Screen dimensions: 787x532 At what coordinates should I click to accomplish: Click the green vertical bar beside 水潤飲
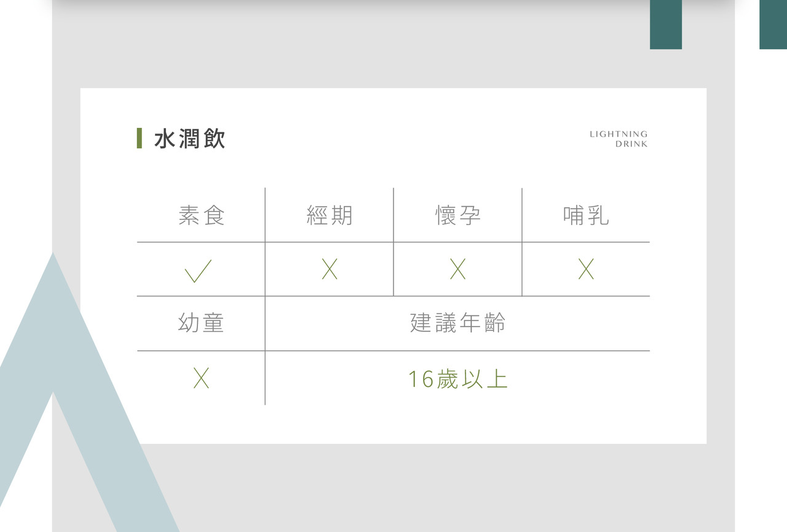(x=140, y=138)
